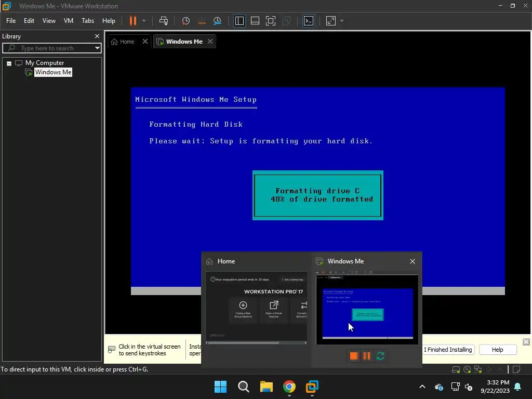Open the Tabs menu
This screenshot has width=532, height=399.
tap(87, 21)
